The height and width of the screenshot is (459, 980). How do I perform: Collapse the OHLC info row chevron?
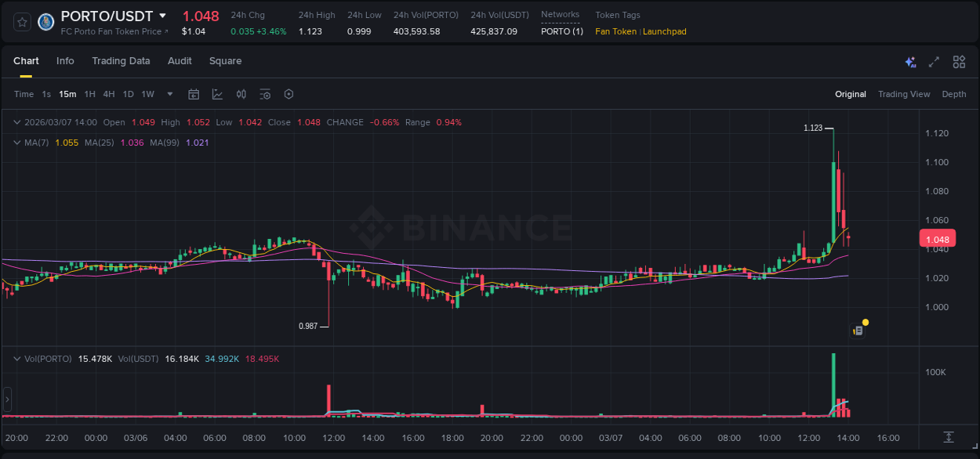[16, 122]
